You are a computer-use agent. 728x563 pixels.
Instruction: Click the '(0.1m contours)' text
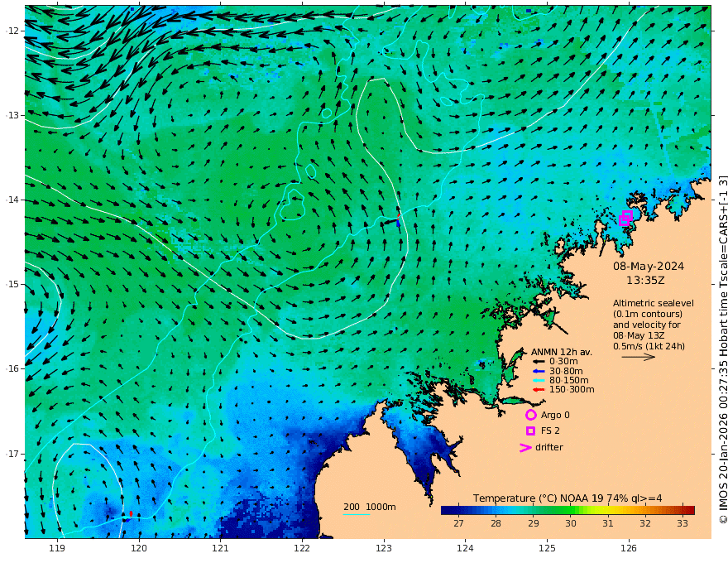(x=648, y=314)
